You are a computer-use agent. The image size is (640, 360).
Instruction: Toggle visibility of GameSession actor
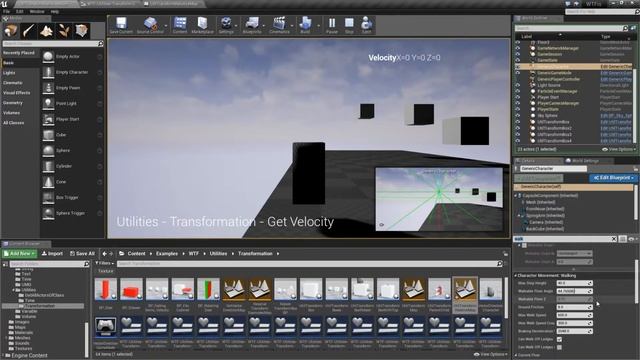(518, 54)
